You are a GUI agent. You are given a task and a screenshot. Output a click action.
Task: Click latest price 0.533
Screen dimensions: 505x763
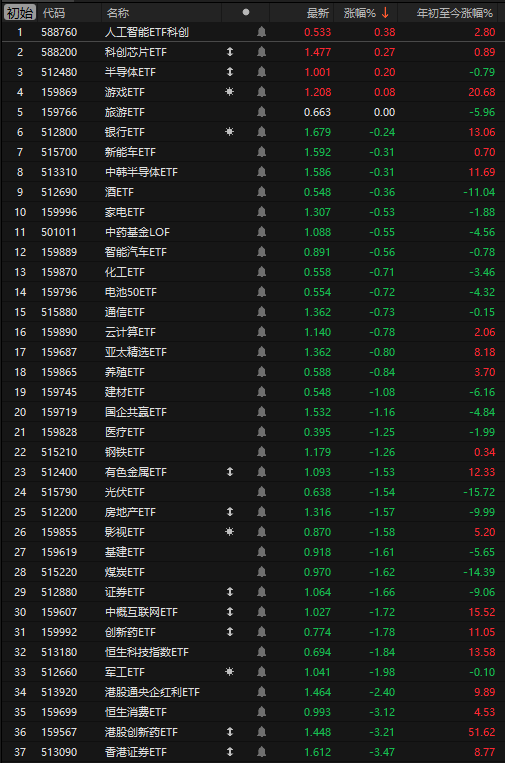coord(317,32)
